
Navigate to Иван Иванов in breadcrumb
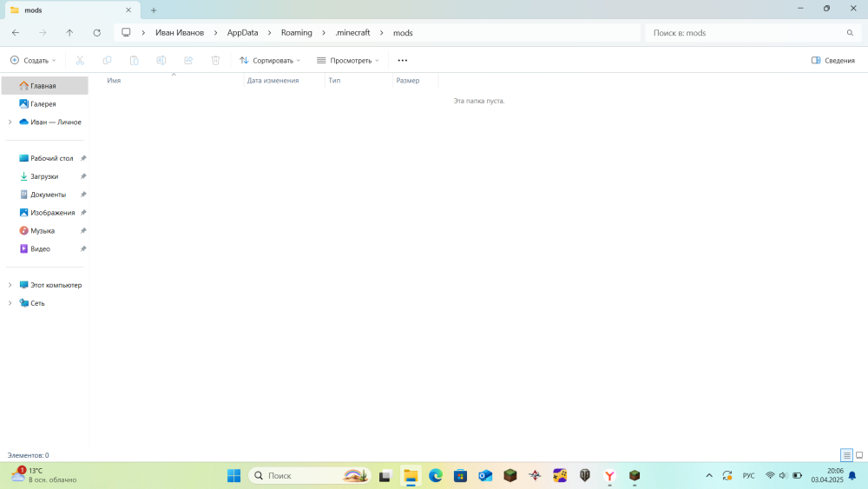click(x=180, y=33)
